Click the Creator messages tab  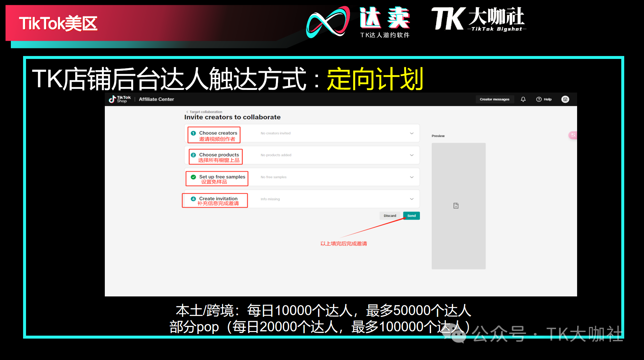pyautogui.click(x=494, y=99)
